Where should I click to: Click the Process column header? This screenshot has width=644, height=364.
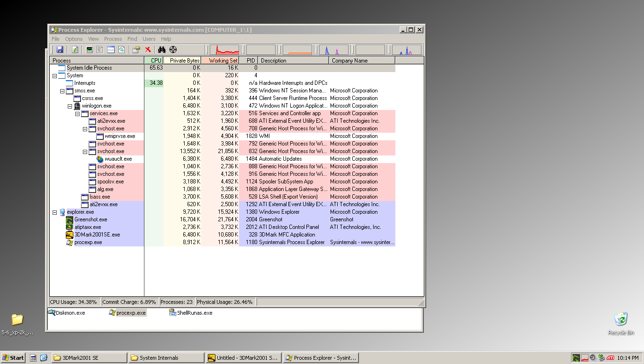coord(97,60)
